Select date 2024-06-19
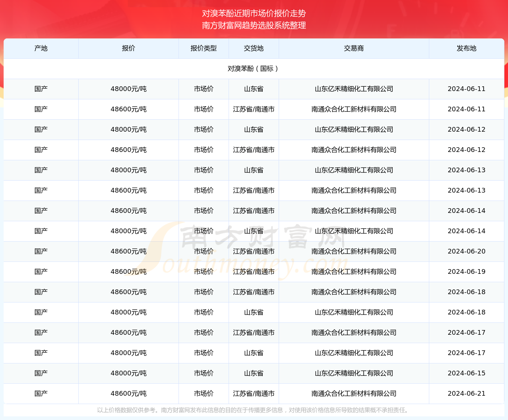Image resolution: width=508 pixels, height=420 pixels. click(x=466, y=272)
